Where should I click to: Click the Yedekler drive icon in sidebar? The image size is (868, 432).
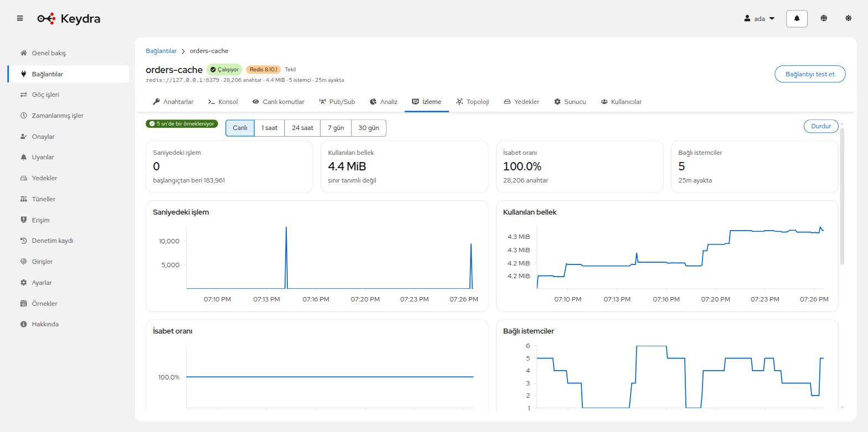click(x=23, y=178)
